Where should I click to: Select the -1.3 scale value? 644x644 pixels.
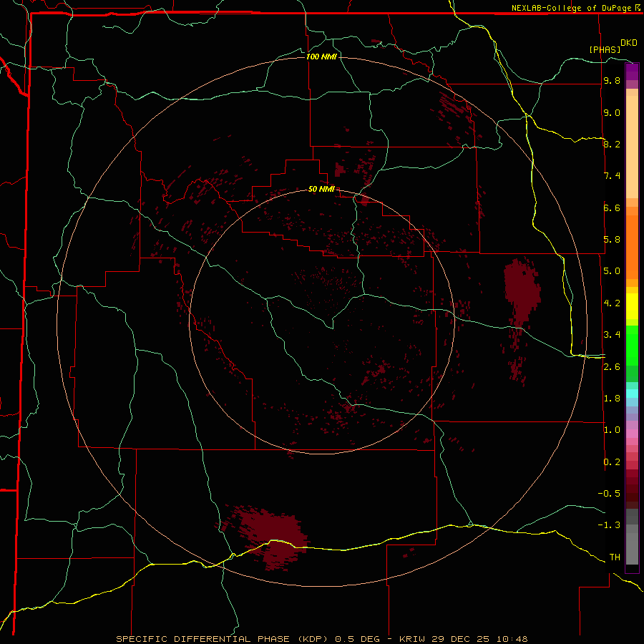[609, 525]
